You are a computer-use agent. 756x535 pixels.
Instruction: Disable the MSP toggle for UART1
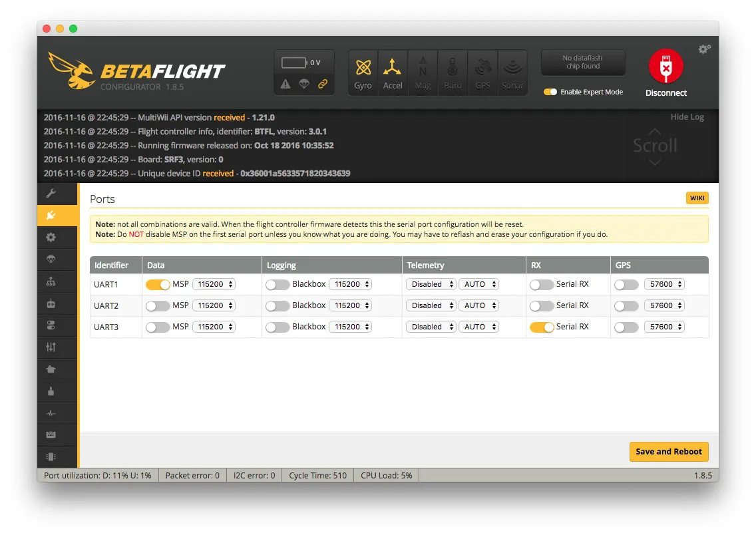coord(158,285)
